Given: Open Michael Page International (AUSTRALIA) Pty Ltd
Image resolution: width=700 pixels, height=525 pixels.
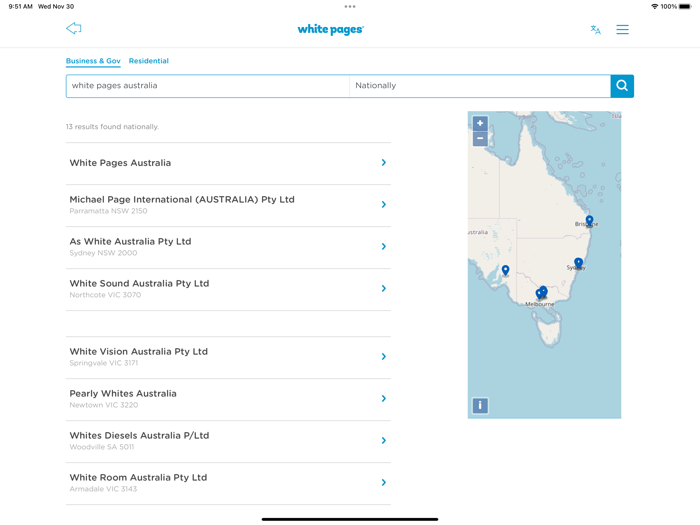Looking at the screenshot, I should tap(228, 205).
